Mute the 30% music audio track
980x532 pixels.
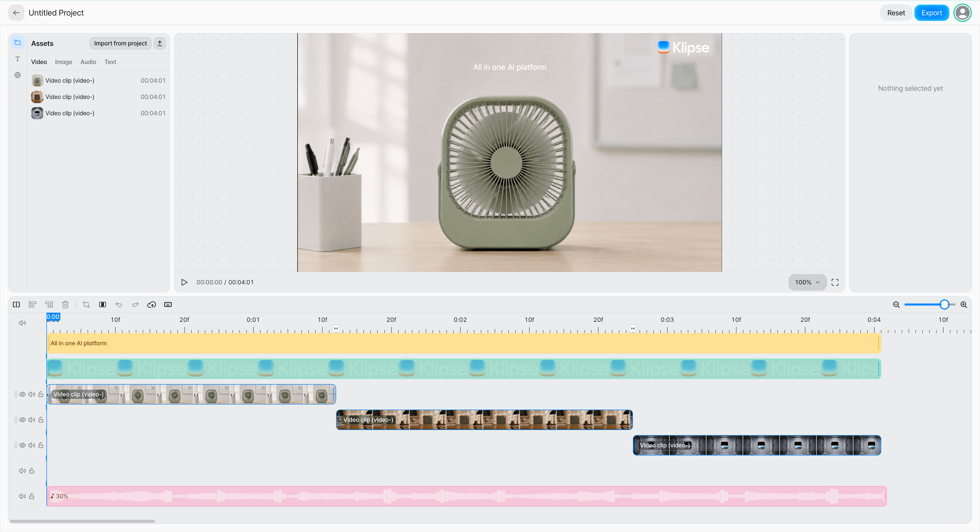22,496
